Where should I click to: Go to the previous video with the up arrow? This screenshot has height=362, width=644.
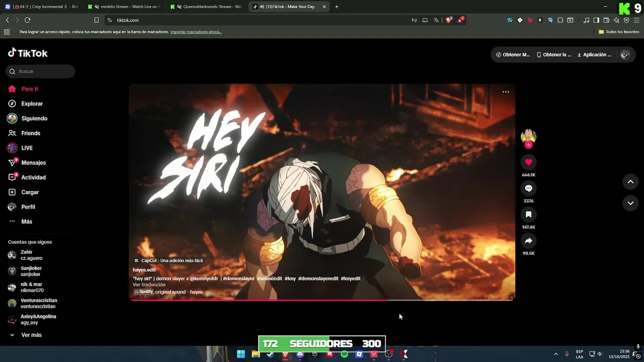coord(630,182)
